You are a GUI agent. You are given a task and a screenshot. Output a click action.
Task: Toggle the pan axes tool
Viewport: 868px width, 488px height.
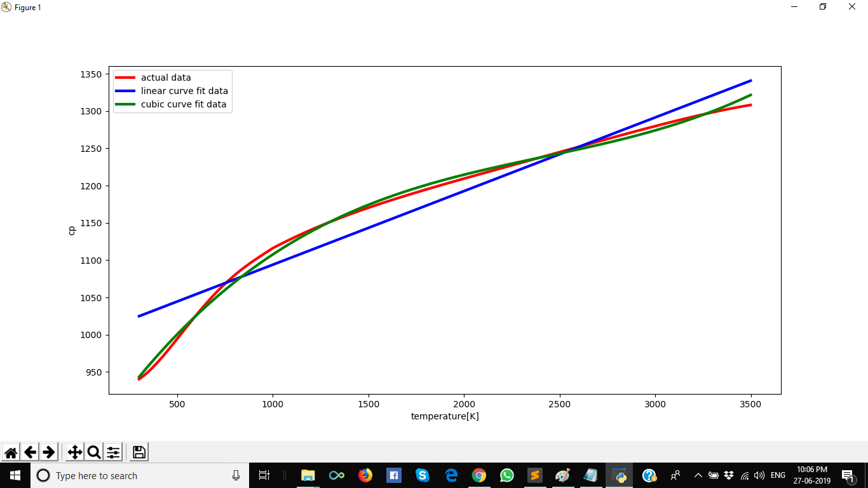(x=74, y=452)
